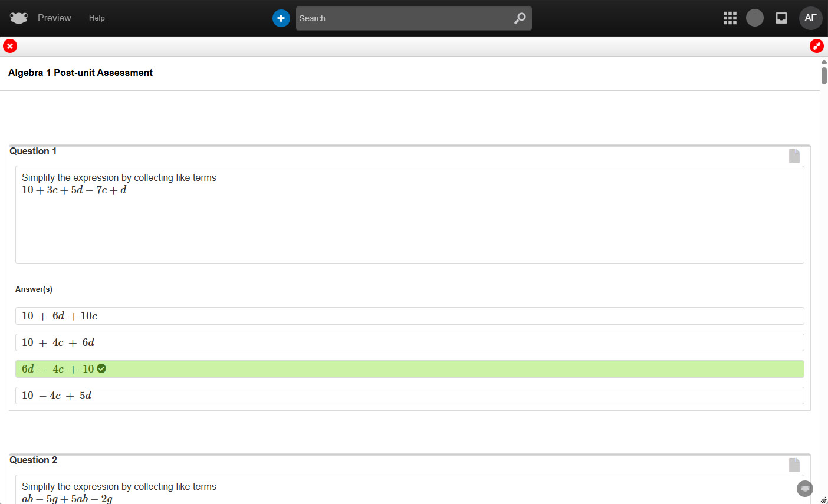
Task: Select answer 10 + 6d + 10c
Action: [x=409, y=316]
